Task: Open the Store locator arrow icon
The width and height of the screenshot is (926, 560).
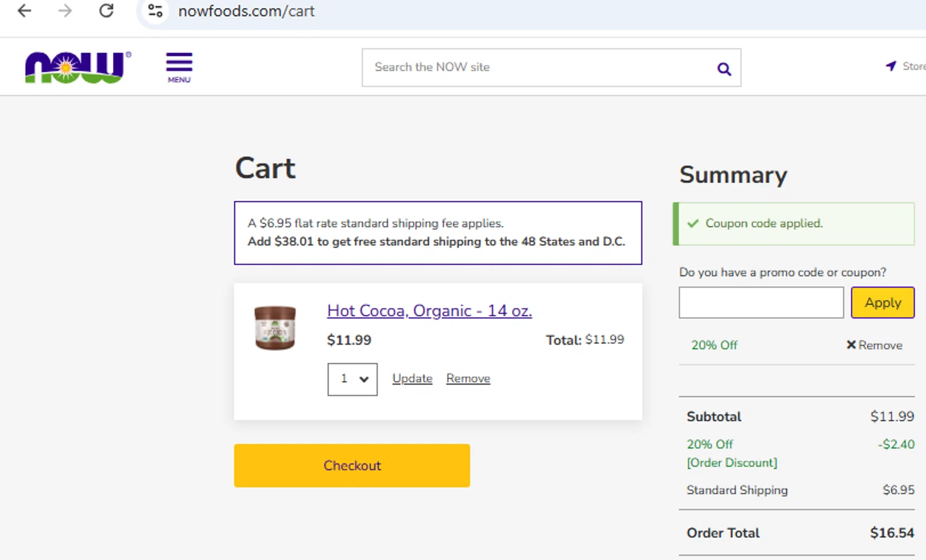Action: (x=891, y=65)
